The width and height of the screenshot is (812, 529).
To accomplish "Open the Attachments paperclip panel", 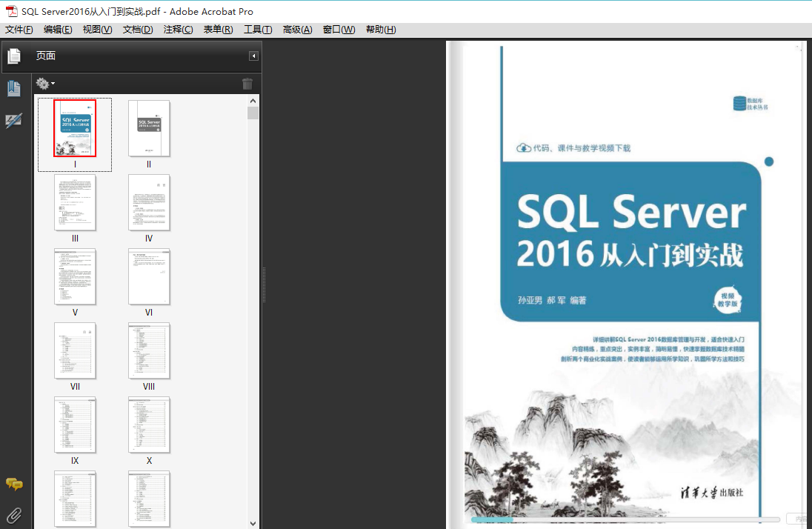I will click(x=14, y=516).
